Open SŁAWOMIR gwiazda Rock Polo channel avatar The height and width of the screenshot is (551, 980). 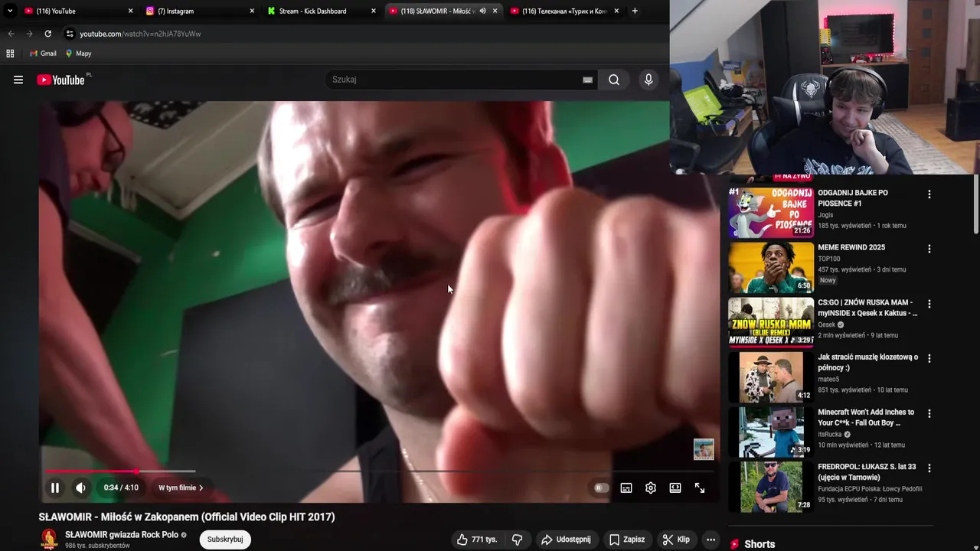click(x=49, y=540)
